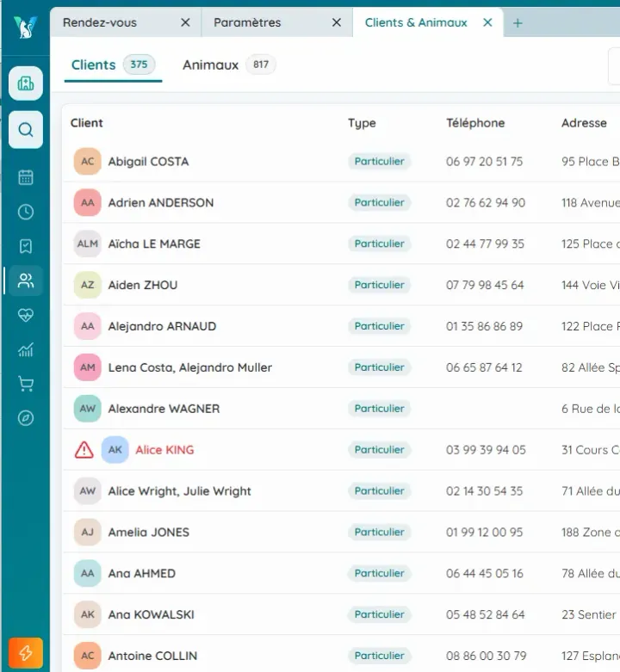Click phone number 07 79 98 45 64
This screenshot has height=672, width=620.
[485, 285]
